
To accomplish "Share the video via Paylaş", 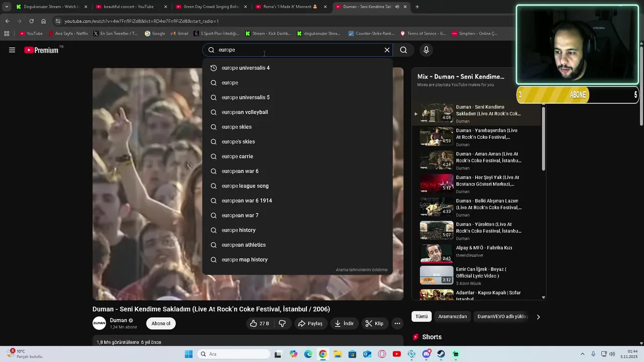I will pyautogui.click(x=310, y=323).
